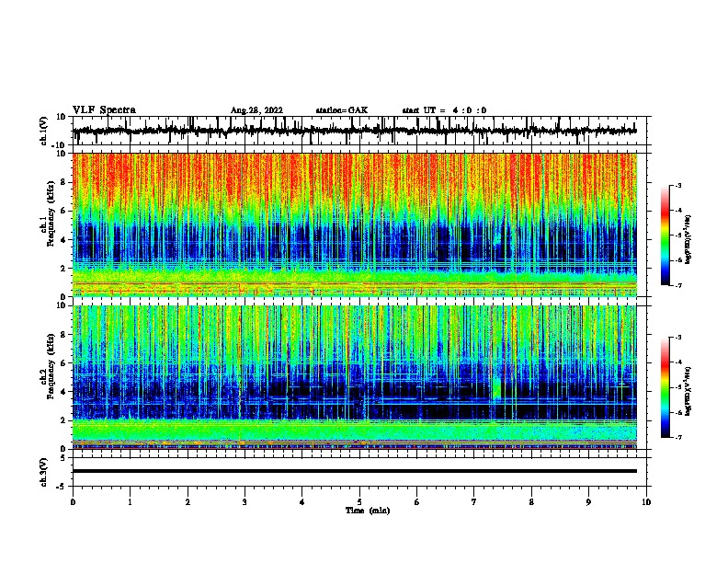Click time axis tick label "6"
This screenshot has width=728, height=563.
[x=417, y=502]
